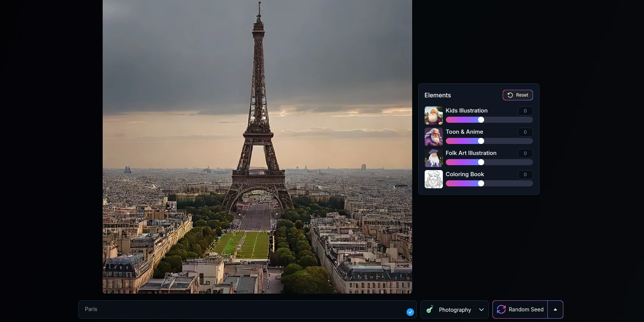Click the blue checkmark in prompt field
This screenshot has height=322, width=644.
(410, 312)
